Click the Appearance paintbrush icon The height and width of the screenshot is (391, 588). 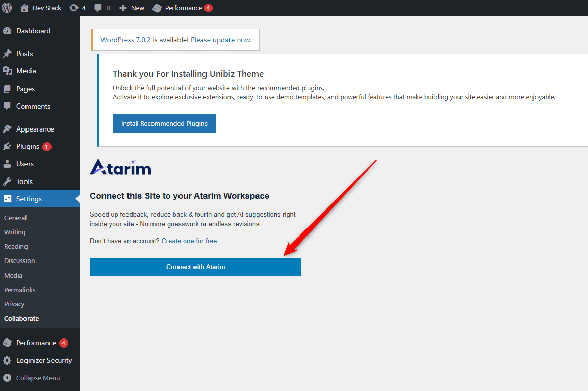(7, 129)
